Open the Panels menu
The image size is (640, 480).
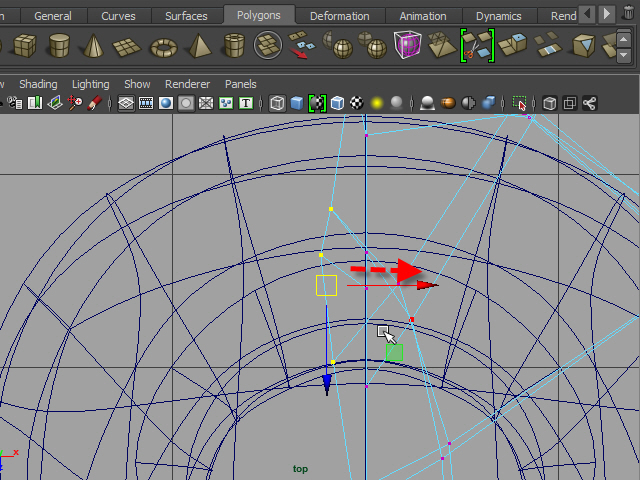tap(240, 84)
